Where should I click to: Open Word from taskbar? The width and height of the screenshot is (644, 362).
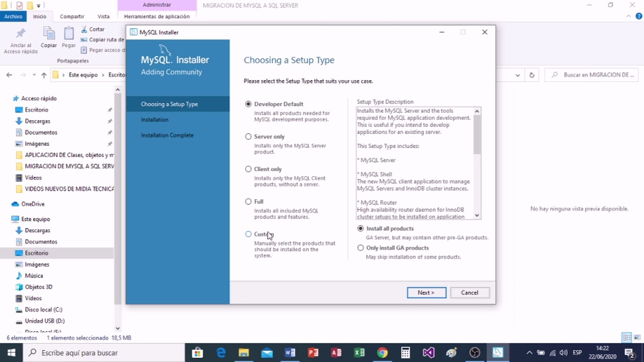290,353
